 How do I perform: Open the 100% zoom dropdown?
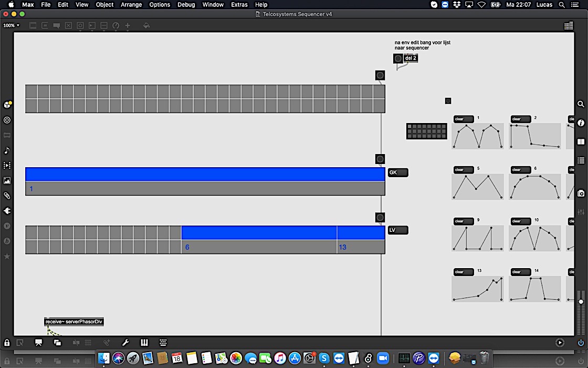11,25
